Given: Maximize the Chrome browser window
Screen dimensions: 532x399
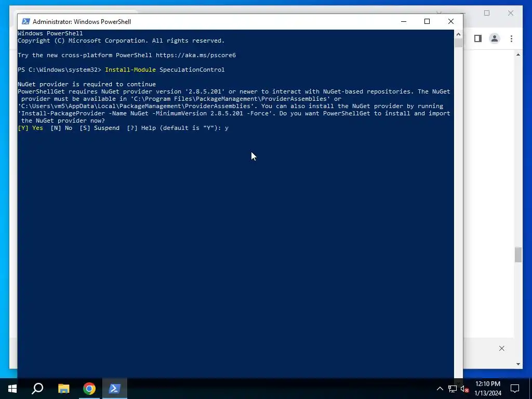Looking at the screenshot, I should [487, 13].
